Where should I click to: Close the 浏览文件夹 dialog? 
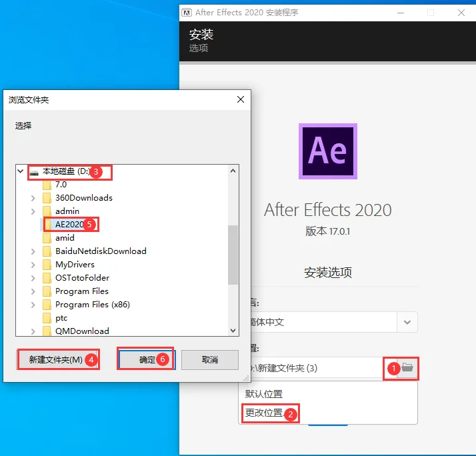[x=241, y=99]
